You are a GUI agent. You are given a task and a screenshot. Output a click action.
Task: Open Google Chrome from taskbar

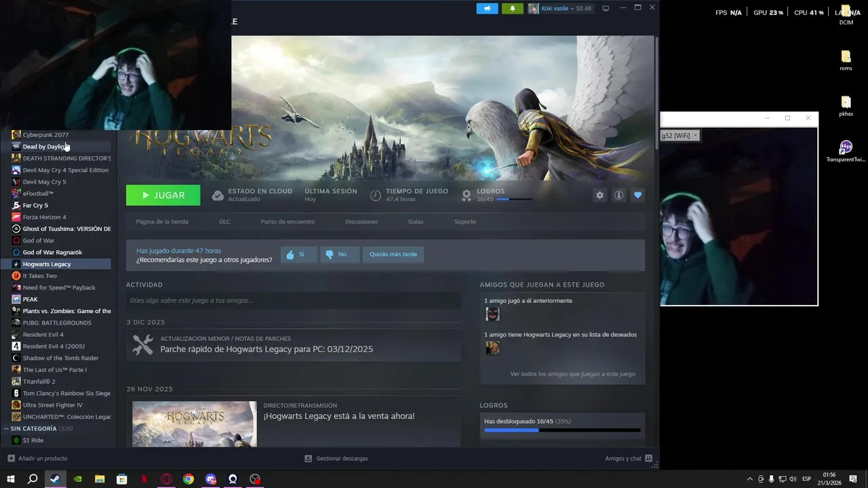(x=189, y=479)
